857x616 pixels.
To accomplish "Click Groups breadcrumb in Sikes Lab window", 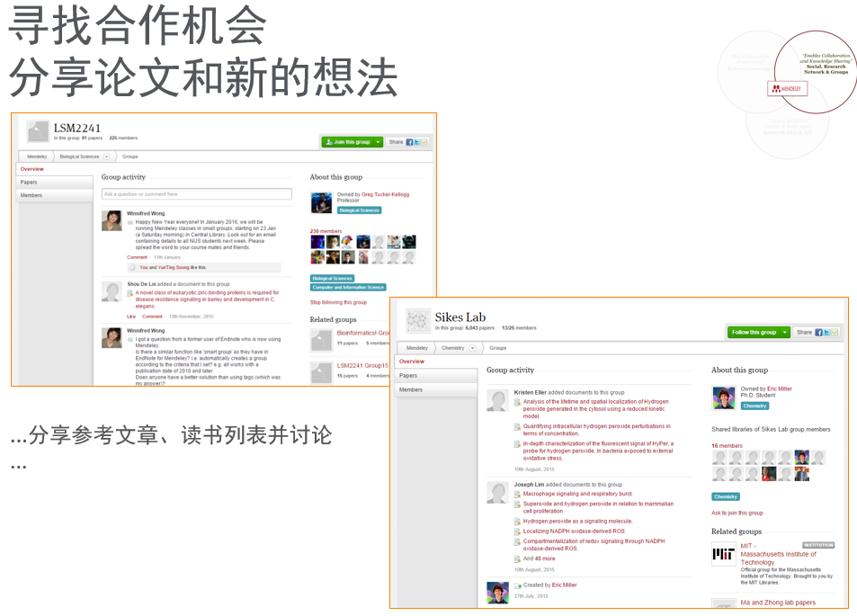I will [498, 348].
